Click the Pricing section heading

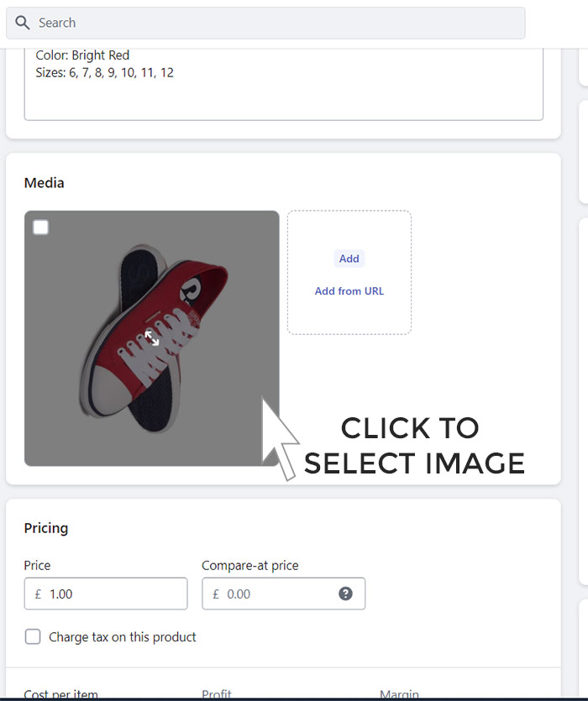pos(46,528)
